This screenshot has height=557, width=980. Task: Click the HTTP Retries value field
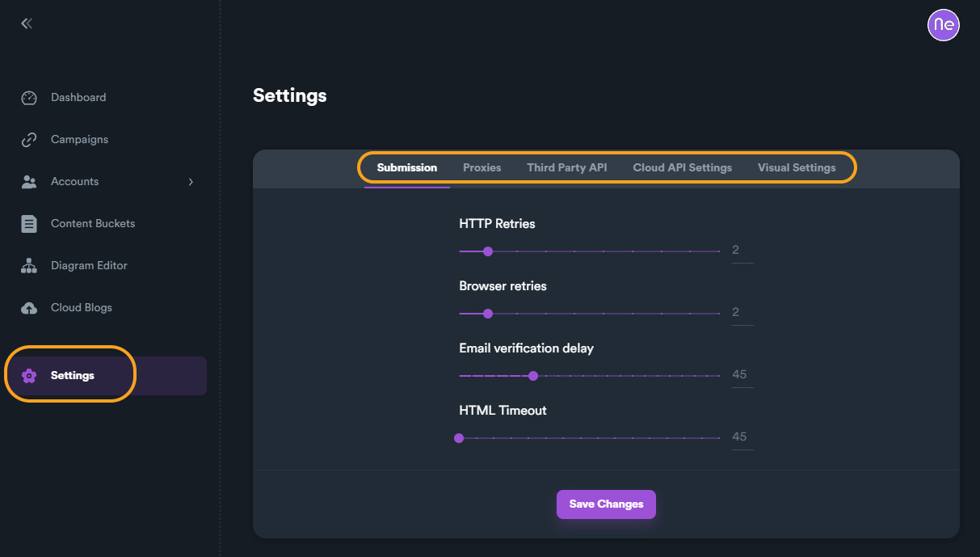742,251
